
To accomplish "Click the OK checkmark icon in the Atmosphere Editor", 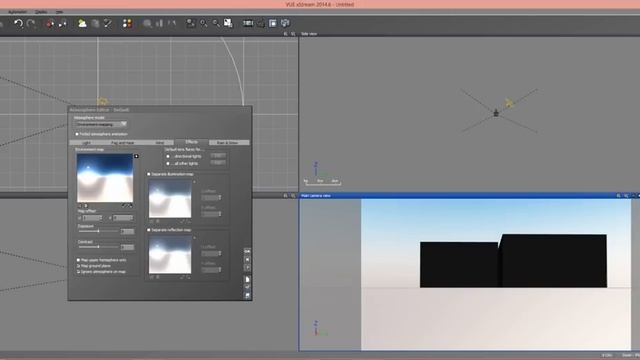I will (247, 287).
